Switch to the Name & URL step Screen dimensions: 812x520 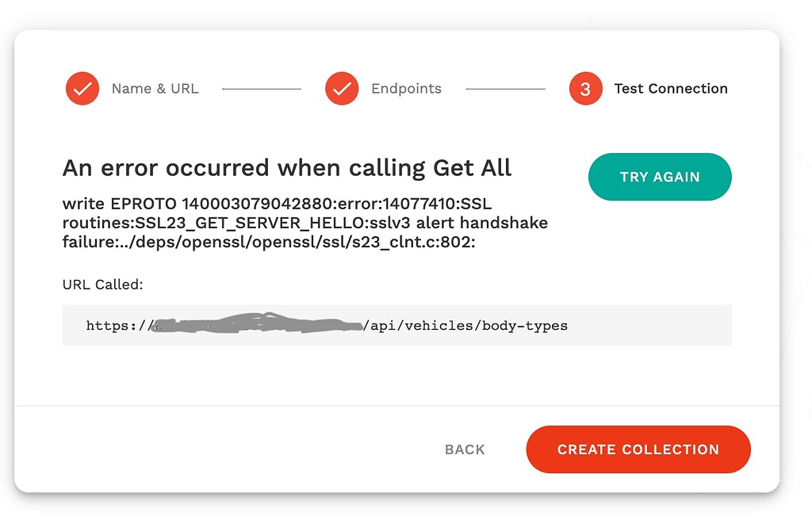pos(155,89)
